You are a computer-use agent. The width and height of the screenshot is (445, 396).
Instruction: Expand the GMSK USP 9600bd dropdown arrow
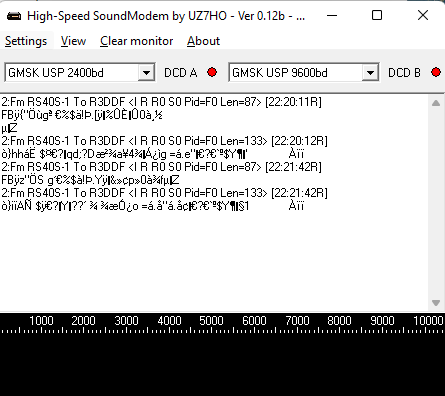370,72
